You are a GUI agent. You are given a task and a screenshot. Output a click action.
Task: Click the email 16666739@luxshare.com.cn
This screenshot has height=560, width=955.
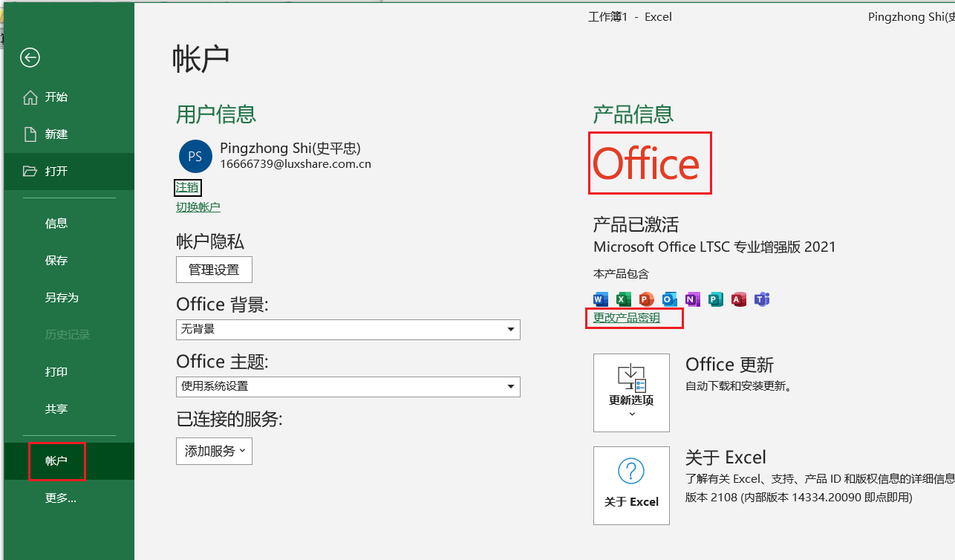[x=296, y=164]
